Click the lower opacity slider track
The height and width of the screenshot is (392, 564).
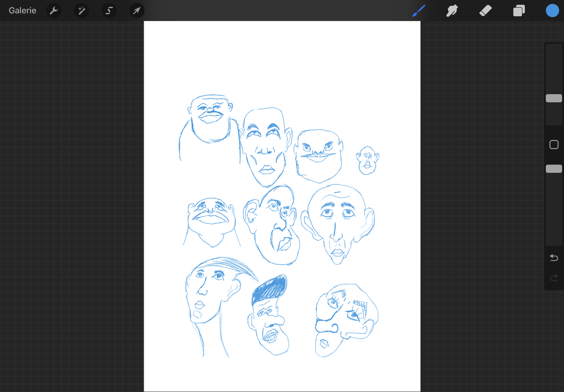554,209
